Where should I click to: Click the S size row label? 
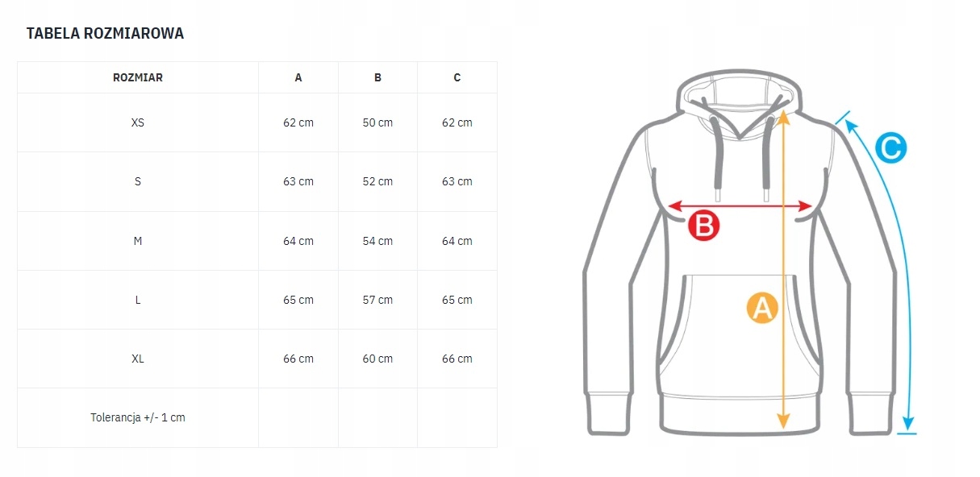tap(138, 181)
